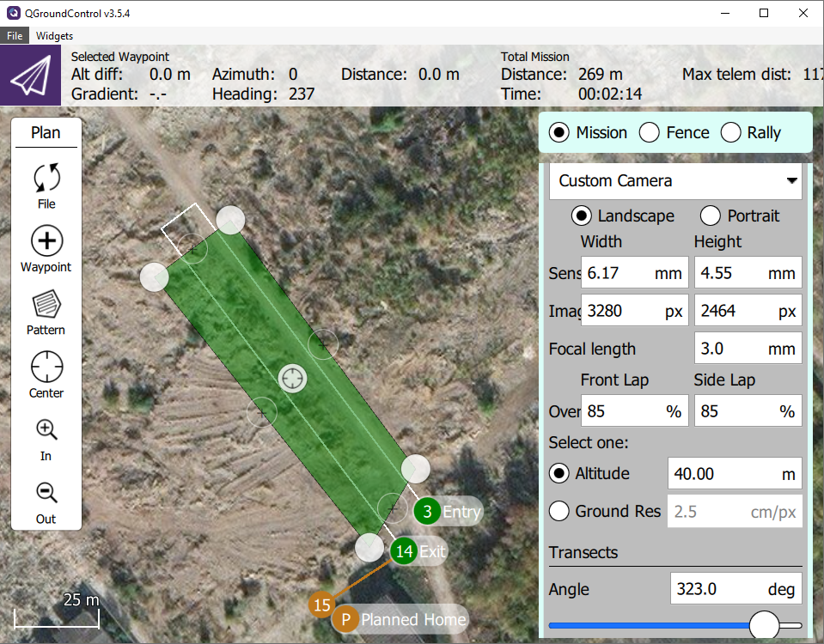This screenshot has width=824, height=644.
Task: Click the Side Lap overlap field
Action: click(x=748, y=410)
